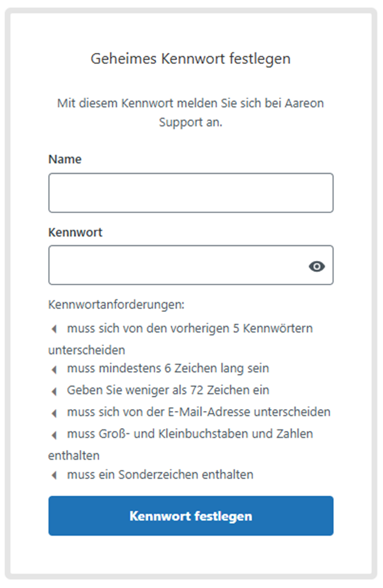383x588 pixels.
Task: Focus the Name input field
Action: tap(191, 193)
